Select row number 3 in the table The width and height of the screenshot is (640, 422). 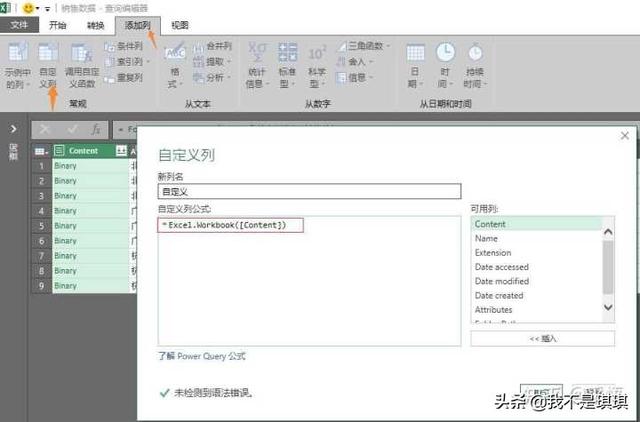click(41, 195)
